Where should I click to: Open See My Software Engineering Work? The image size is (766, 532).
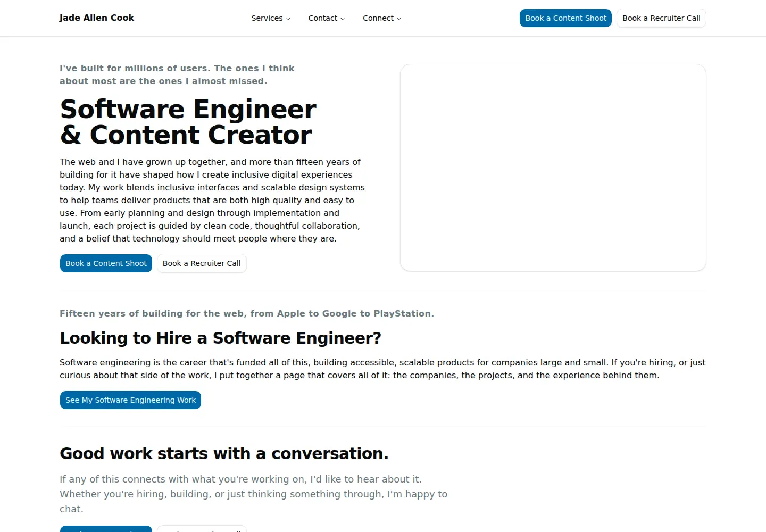point(130,400)
